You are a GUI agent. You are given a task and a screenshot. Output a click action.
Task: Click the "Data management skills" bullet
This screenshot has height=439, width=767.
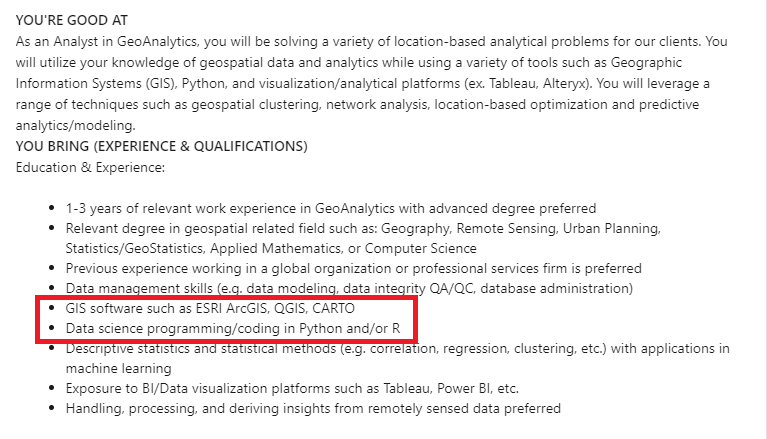coord(349,288)
